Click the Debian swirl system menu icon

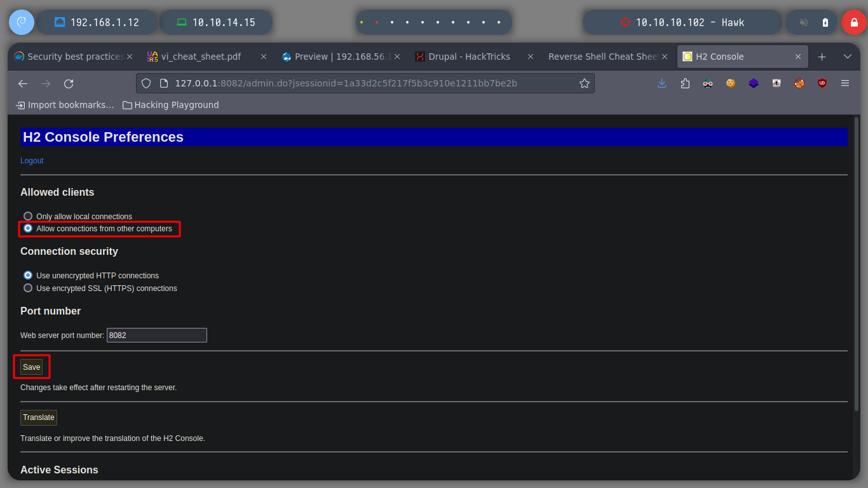pos(22,22)
